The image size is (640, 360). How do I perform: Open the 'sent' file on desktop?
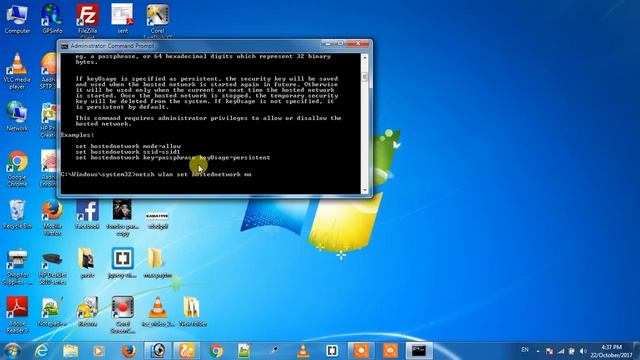click(x=122, y=19)
